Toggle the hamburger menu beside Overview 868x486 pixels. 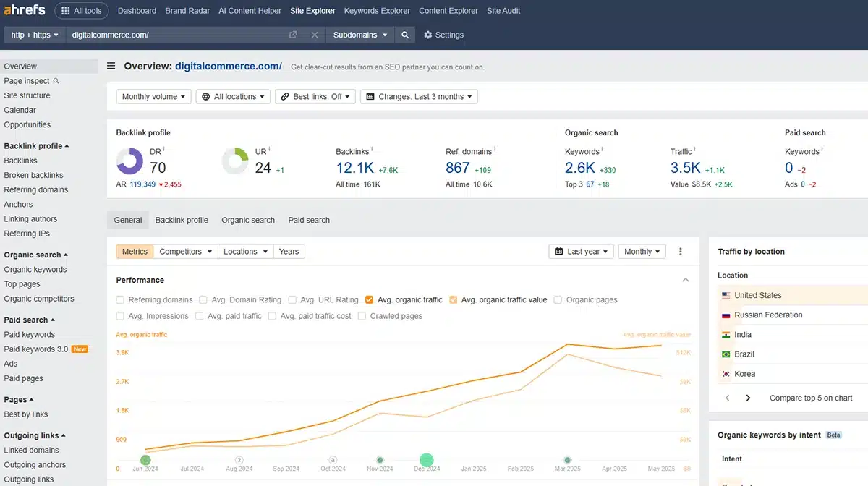[x=111, y=66]
